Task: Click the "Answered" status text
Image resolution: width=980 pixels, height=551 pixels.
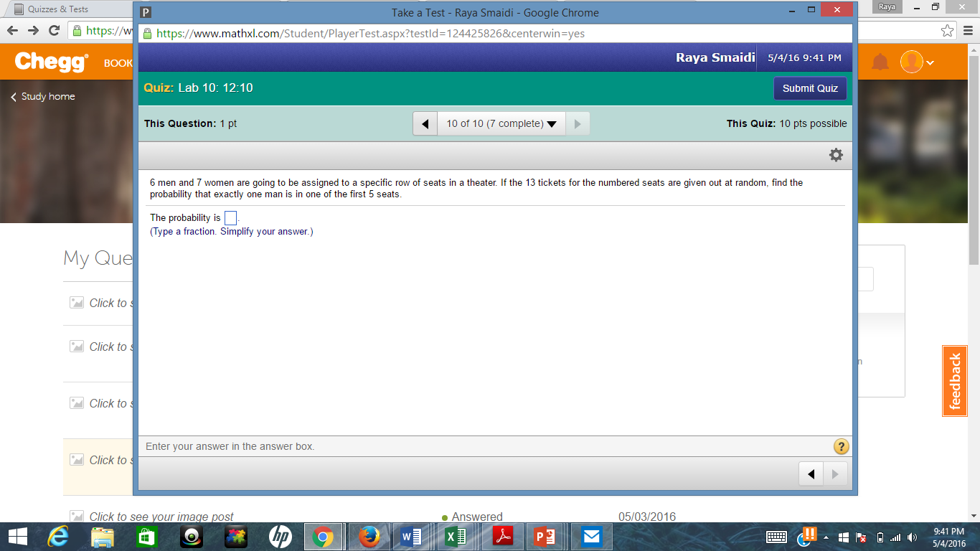Action: click(477, 517)
